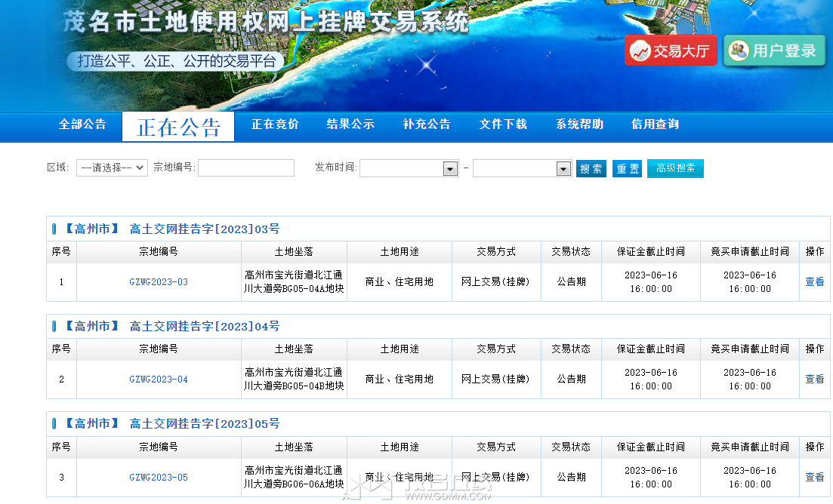
Task: Open the 结果公示 tab
Action: click(350, 124)
